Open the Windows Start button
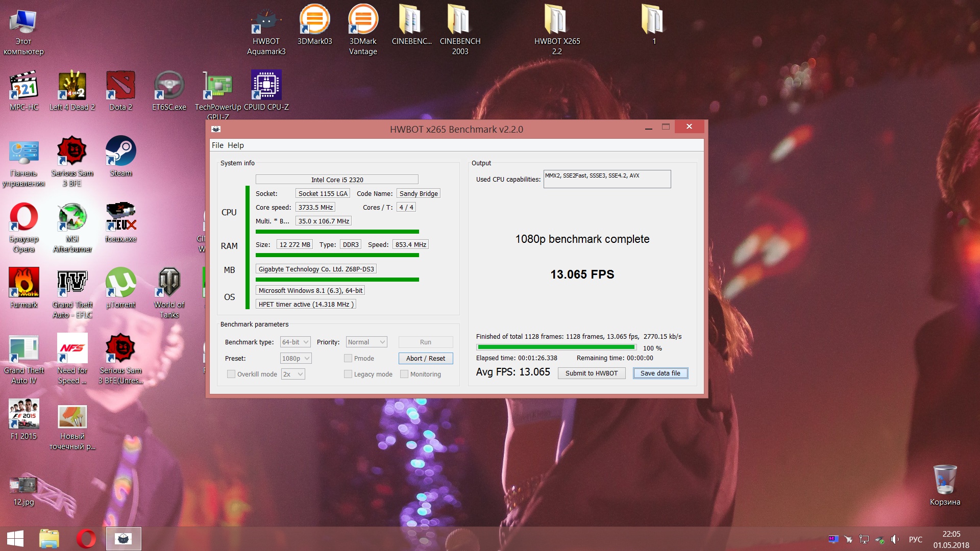This screenshot has height=551, width=980. click(15, 539)
